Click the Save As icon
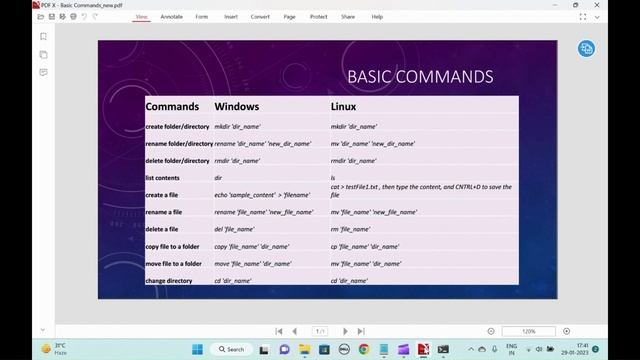The height and width of the screenshot is (360, 640). [62, 17]
